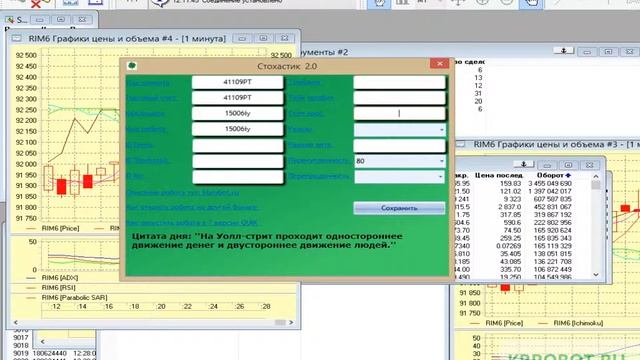Select table cell 1 397 042 017

[550, 191]
